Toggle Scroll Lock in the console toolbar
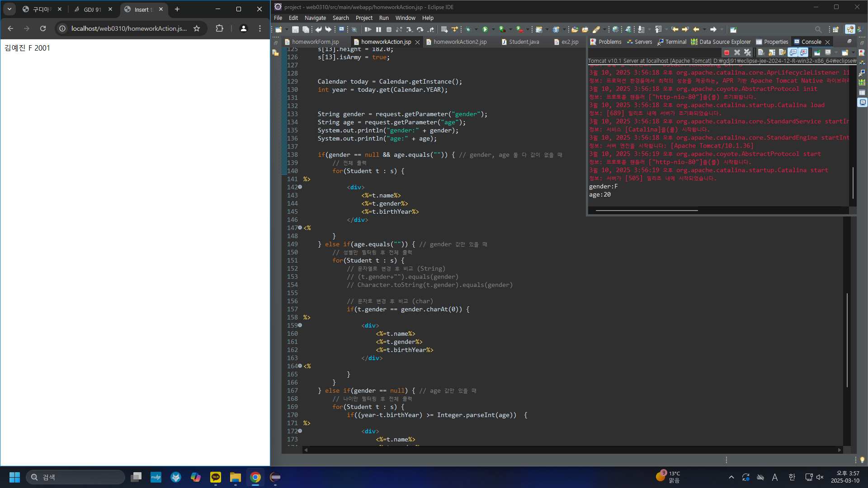The width and height of the screenshot is (868, 488). click(772, 52)
